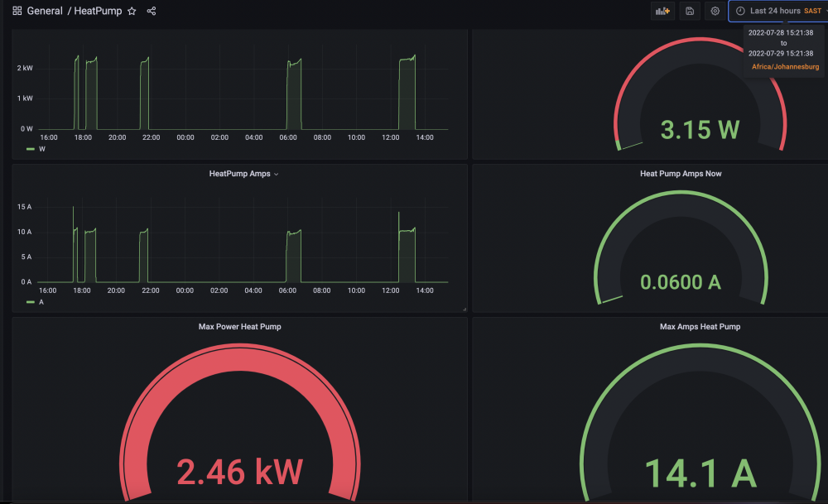Open Max Amps Heat Pump panel title

[x=700, y=327]
